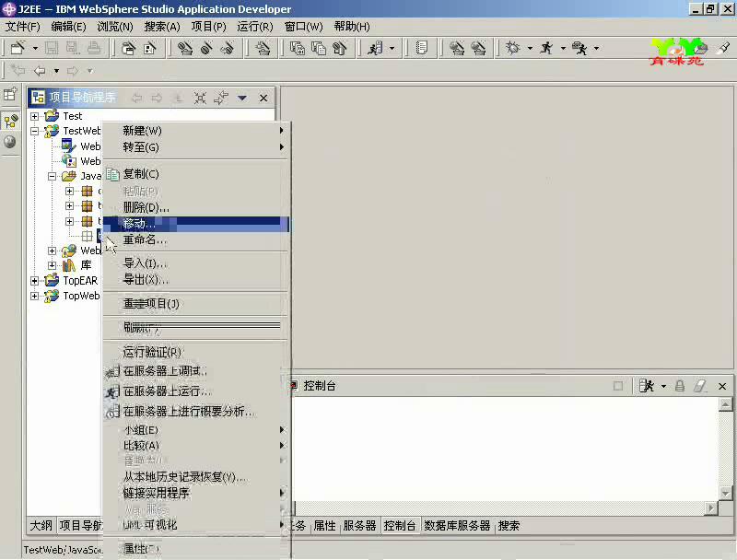Open 比较(A) submenu in context menu
Image resolution: width=737 pixels, height=560 pixels.
click(x=196, y=446)
